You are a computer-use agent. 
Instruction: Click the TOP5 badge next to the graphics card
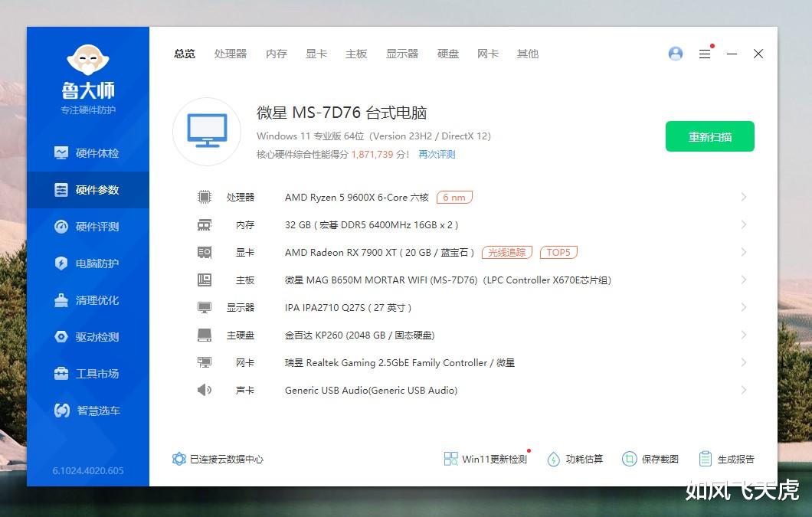pos(558,251)
